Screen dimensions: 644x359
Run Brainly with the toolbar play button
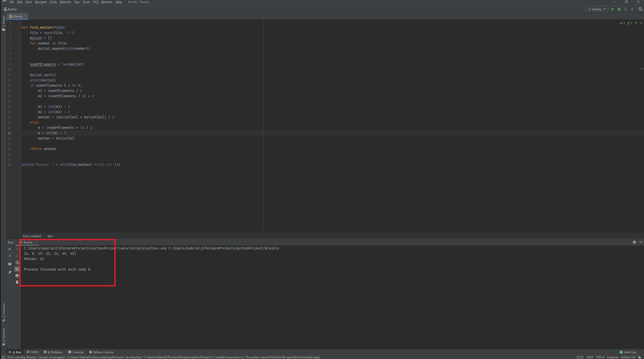coord(613,9)
